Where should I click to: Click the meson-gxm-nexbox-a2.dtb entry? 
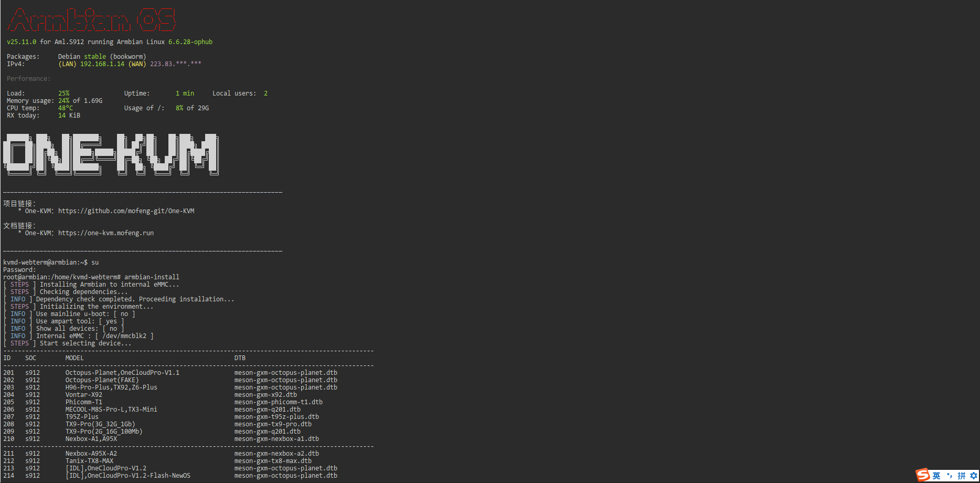pos(276,454)
